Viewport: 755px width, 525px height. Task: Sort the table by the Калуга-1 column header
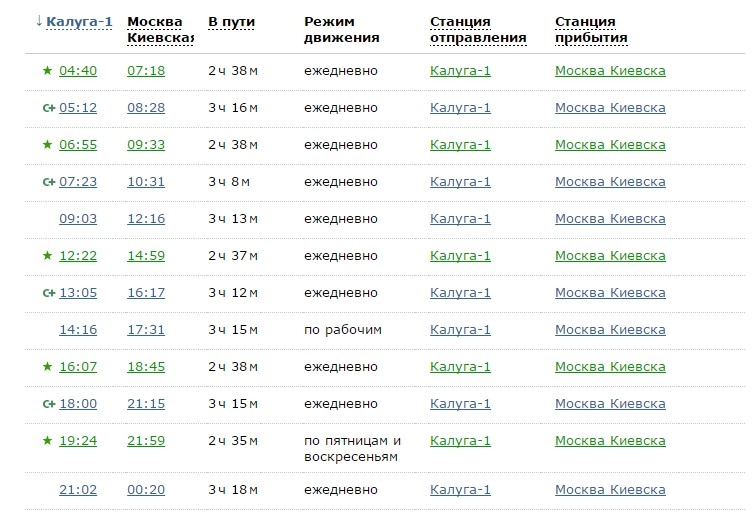pyautogui.click(x=79, y=22)
